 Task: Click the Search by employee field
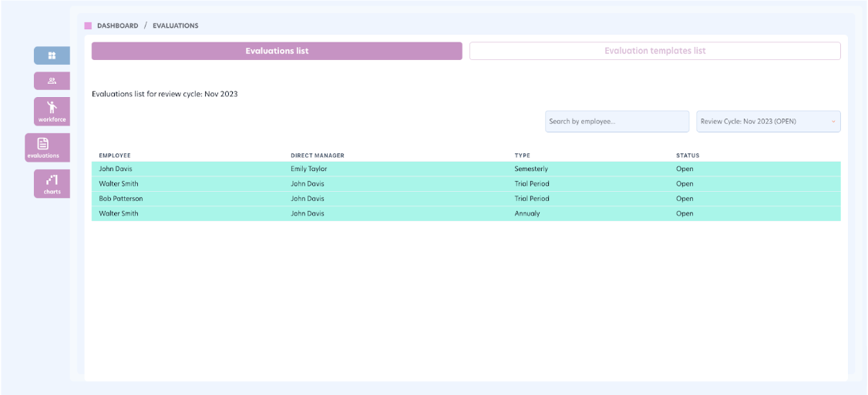[x=617, y=122]
